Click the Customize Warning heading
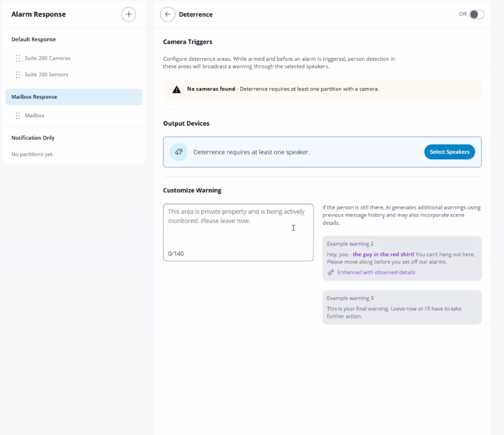The height and width of the screenshot is (435, 504). tap(192, 190)
